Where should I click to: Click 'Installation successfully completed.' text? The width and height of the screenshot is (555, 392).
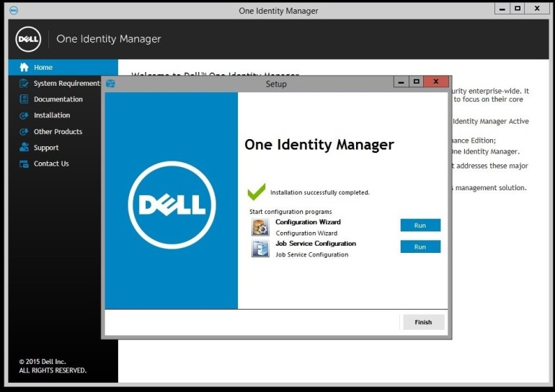coord(320,192)
